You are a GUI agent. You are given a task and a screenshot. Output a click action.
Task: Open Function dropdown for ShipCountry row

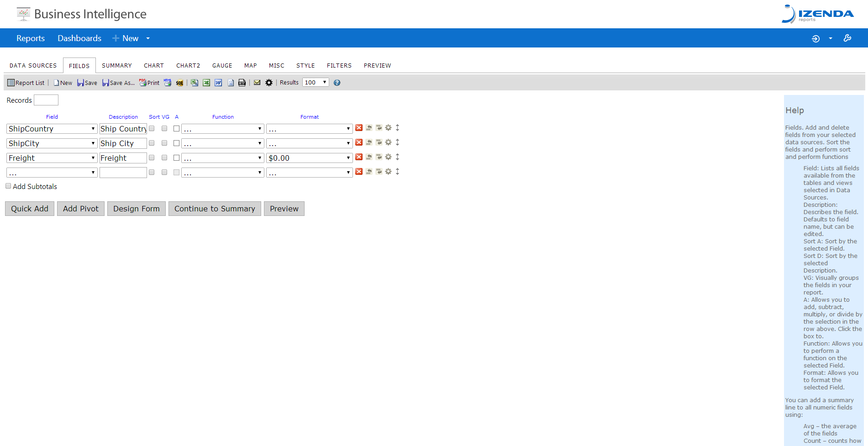[223, 129]
